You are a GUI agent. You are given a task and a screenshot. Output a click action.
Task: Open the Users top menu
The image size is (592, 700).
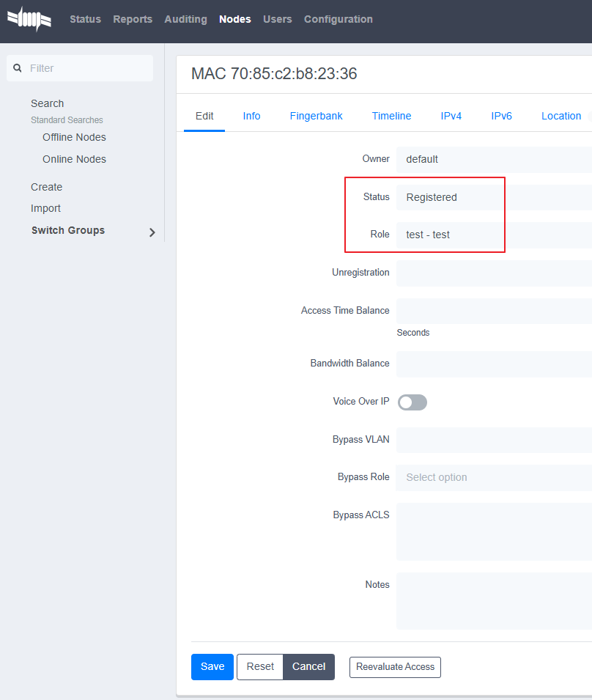278,19
